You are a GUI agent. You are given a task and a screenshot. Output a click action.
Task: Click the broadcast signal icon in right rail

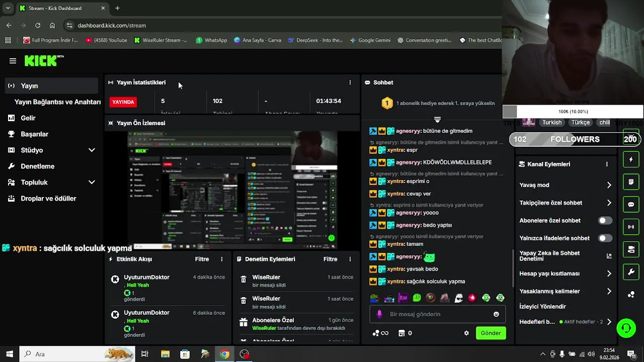[x=631, y=227]
